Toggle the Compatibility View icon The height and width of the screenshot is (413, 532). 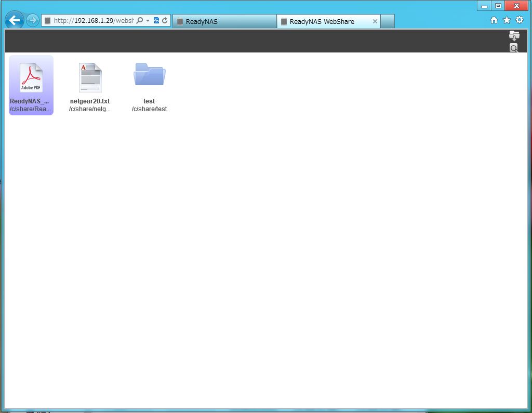point(156,21)
